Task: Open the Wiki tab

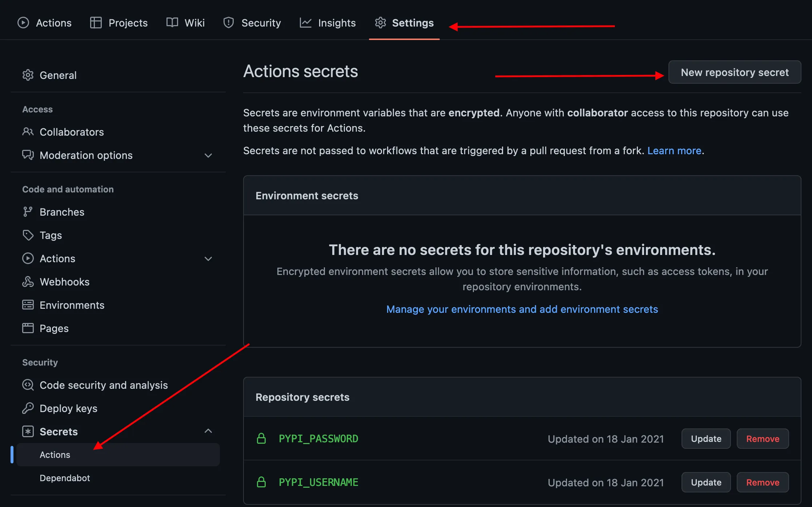Action: [x=186, y=23]
